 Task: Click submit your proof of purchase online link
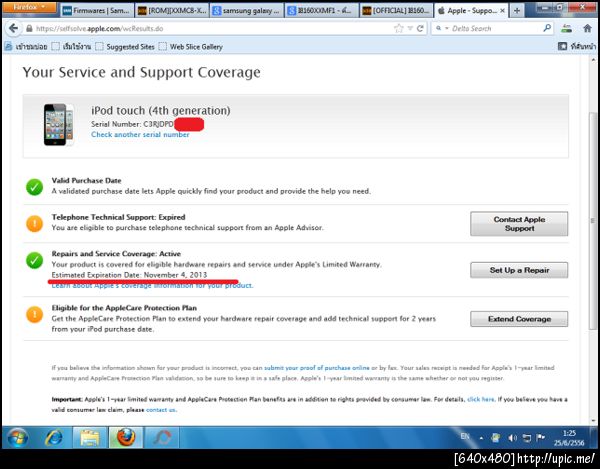(x=317, y=368)
